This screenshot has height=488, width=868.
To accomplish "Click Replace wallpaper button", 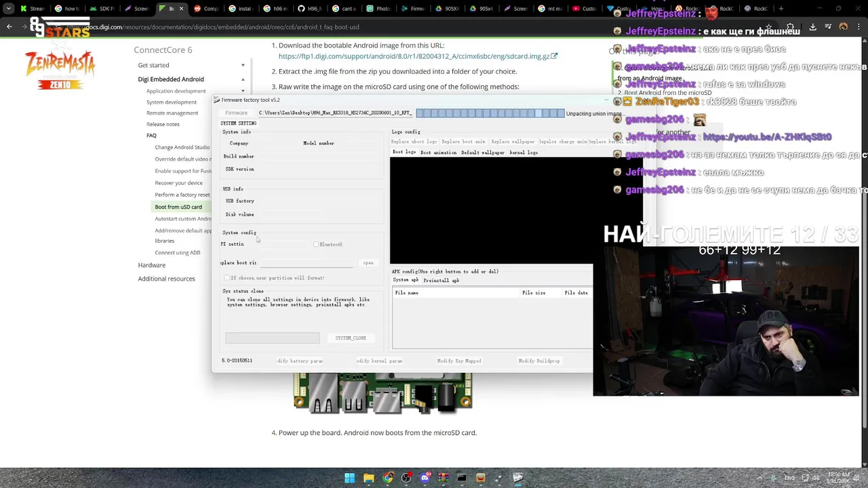I will tap(513, 142).
